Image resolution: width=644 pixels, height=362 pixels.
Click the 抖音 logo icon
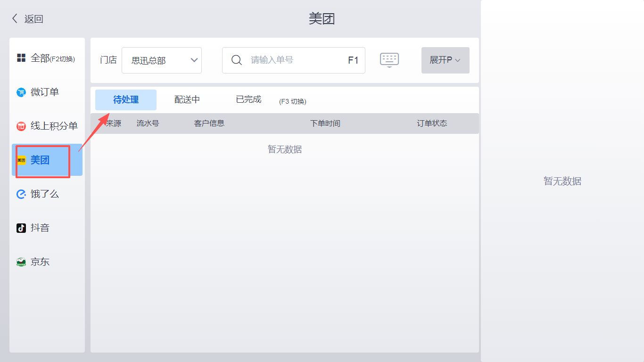point(21,228)
